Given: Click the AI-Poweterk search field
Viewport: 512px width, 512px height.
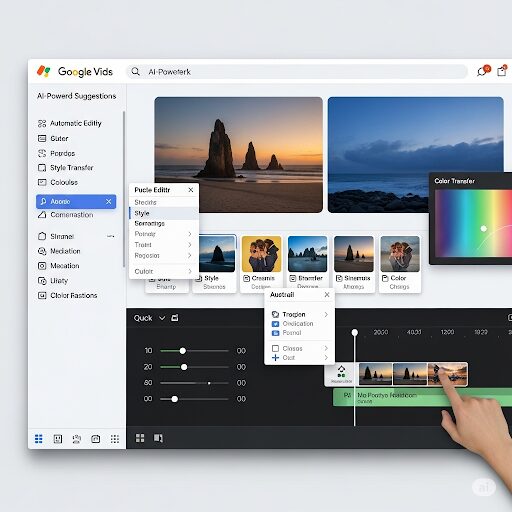Looking at the screenshot, I should [x=297, y=72].
